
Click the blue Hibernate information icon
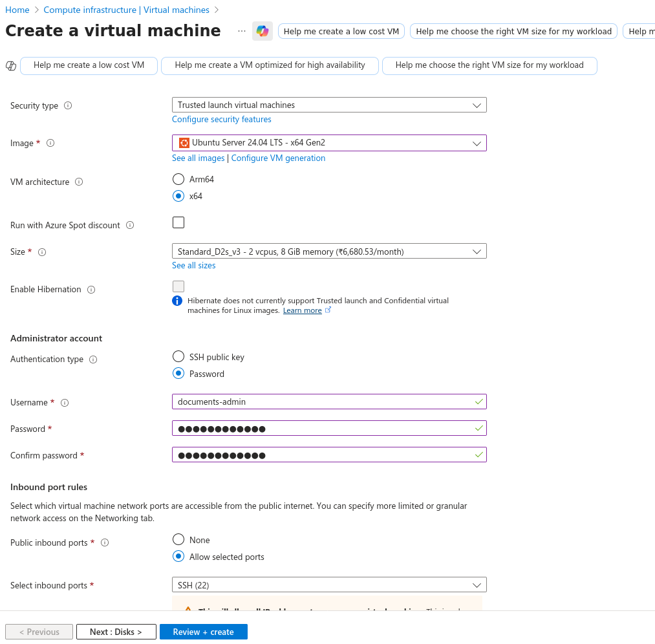(177, 301)
